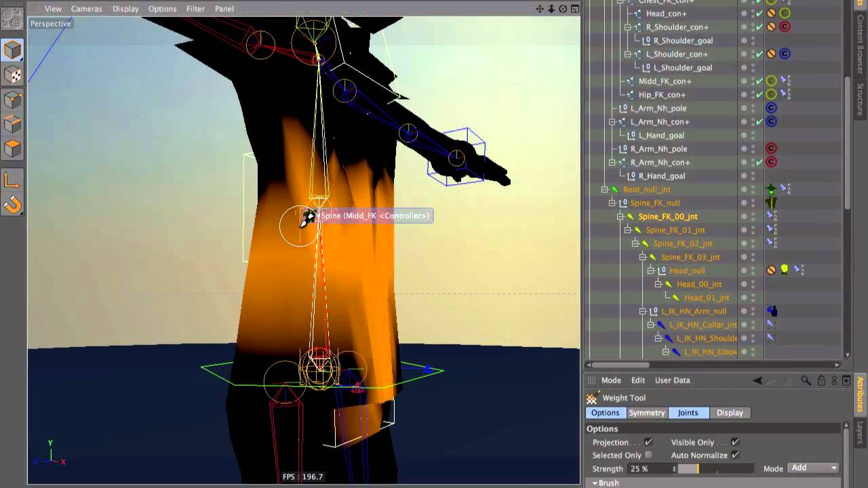Screen dimensions: 868x488
Task: Collapse the R_Shoulder_con+ tree node
Action: pyautogui.click(x=627, y=27)
